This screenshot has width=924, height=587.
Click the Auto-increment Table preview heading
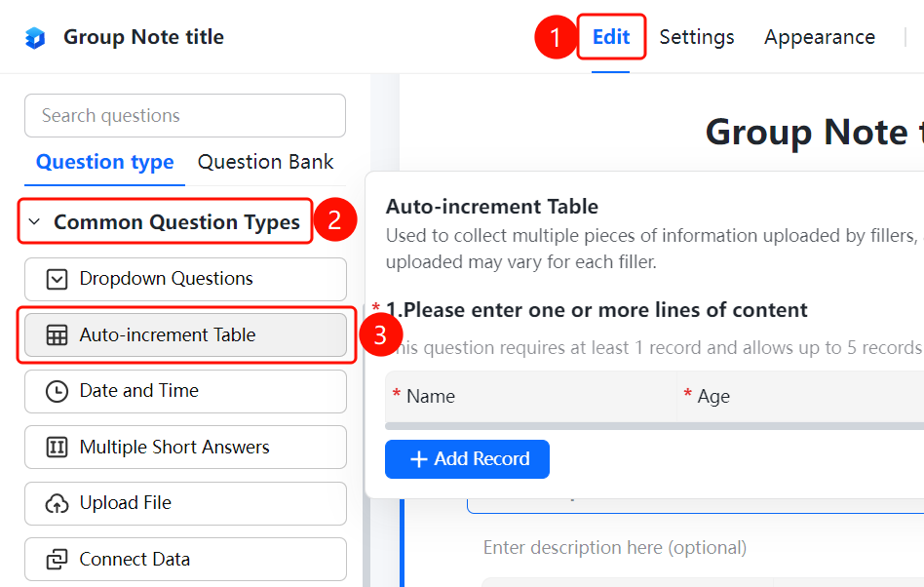point(492,207)
